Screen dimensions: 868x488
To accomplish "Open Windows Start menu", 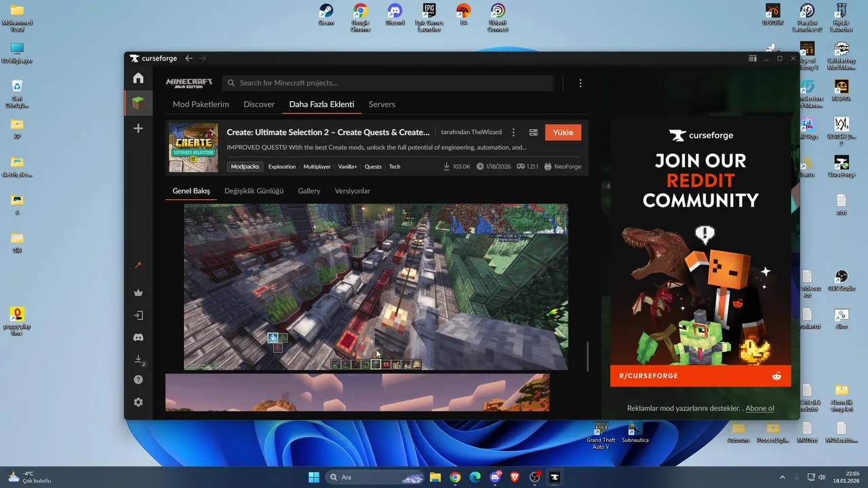I will coord(314,477).
